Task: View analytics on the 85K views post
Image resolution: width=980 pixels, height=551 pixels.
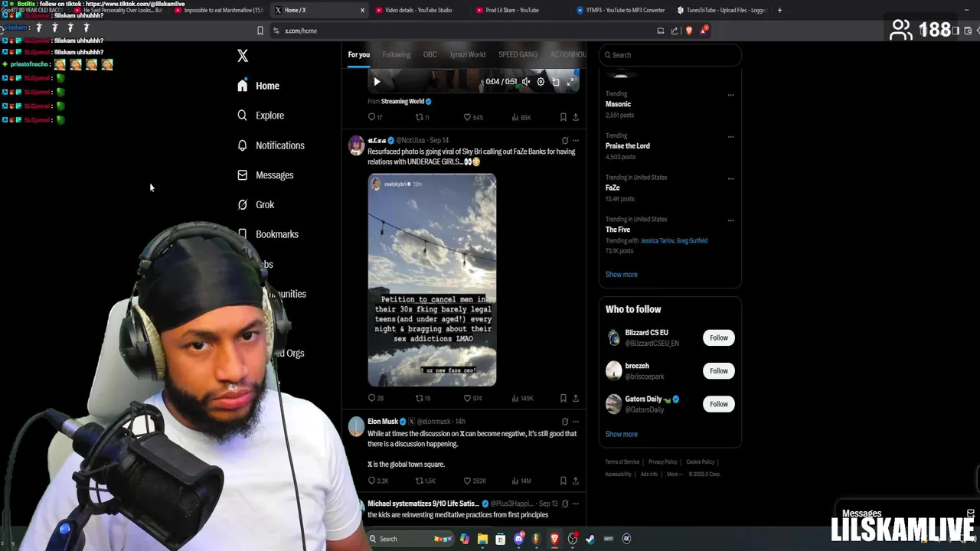Action: (x=521, y=117)
